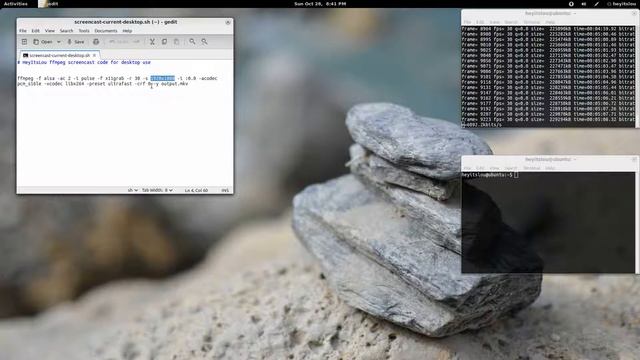640x360 pixels.
Task: Open View menu of the idle prompt terminal
Action: pyautogui.click(x=494, y=168)
